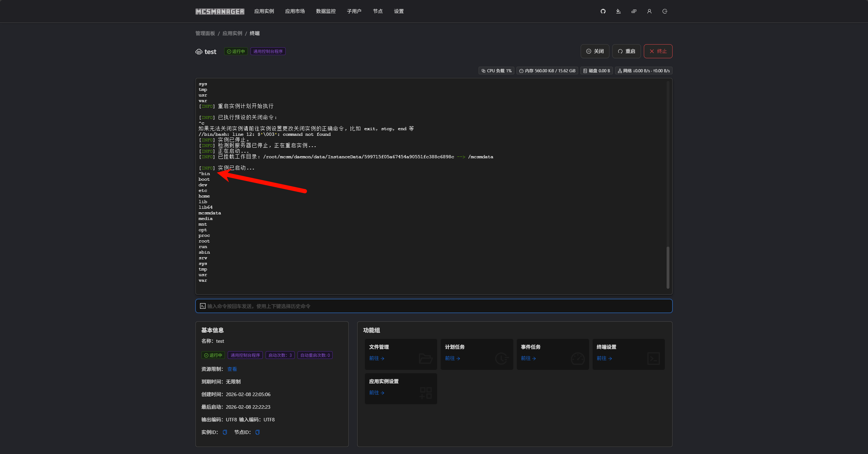Click the MCSManager logo
Image resolution: width=868 pixels, height=454 pixels.
point(220,12)
